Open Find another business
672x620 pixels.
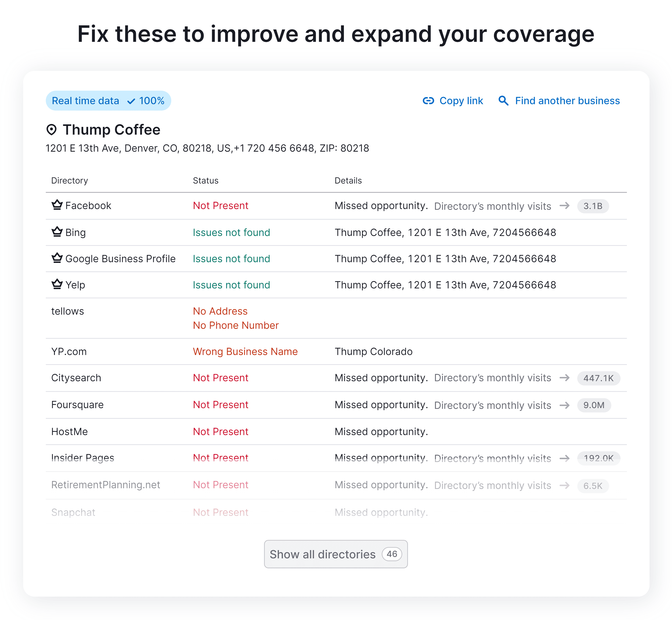(567, 101)
